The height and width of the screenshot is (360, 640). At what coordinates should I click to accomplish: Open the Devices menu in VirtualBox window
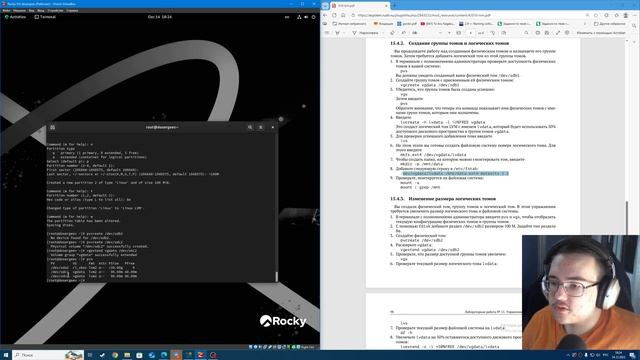pos(55,11)
